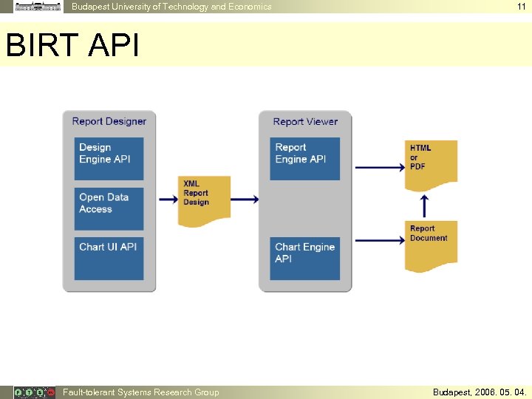Click Budapest University of Technology and Economics text
Image resolution: width=532 pixels, height=399 pixels.
tap(171, 7)
